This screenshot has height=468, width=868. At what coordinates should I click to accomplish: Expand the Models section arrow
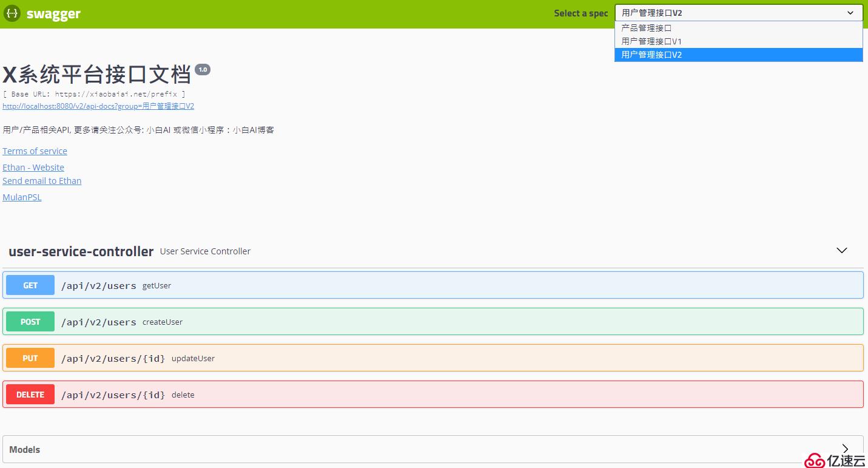pyautogui.click(x=845, y=449)
